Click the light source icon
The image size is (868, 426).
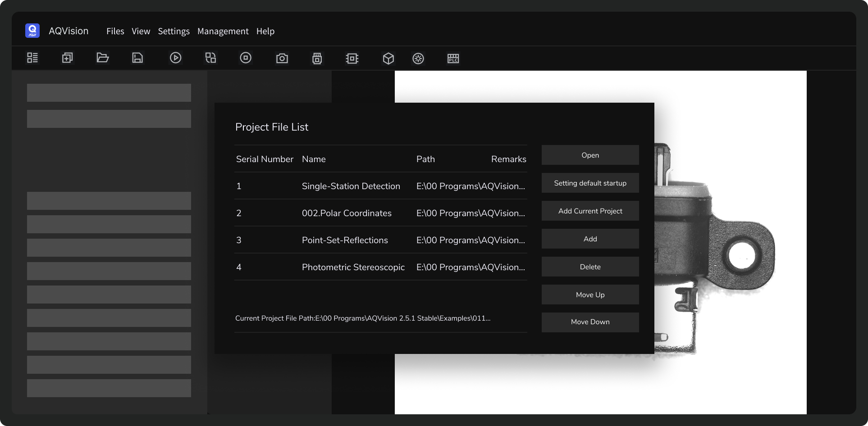[418, 59]
